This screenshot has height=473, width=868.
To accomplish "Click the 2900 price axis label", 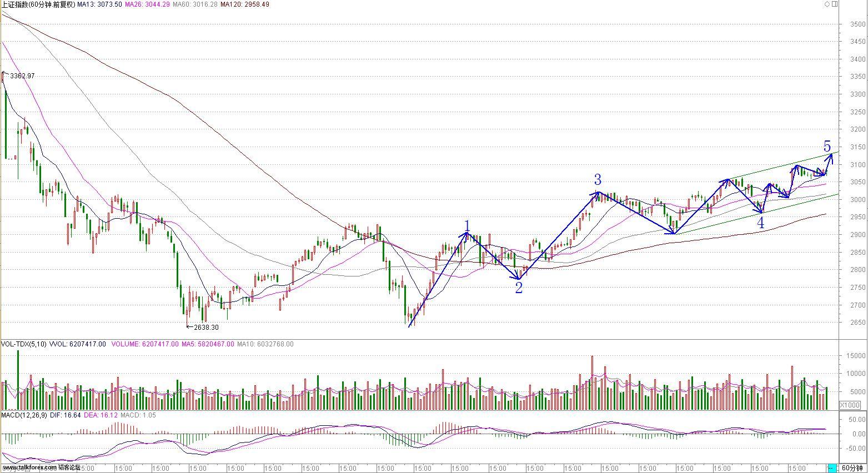I will tap(857, 235).
